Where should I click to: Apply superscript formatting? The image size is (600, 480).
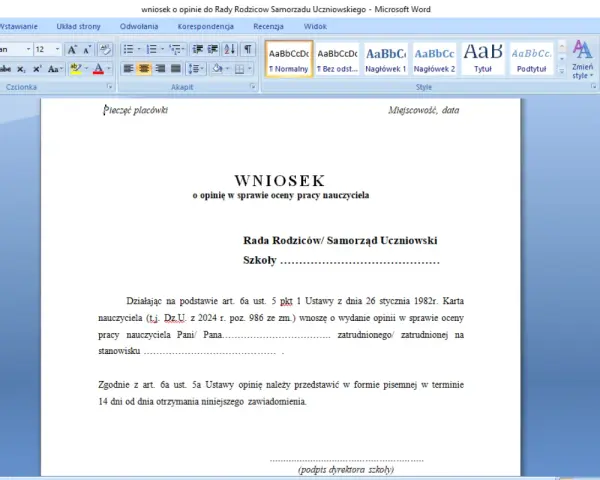(x=37, y=69)
